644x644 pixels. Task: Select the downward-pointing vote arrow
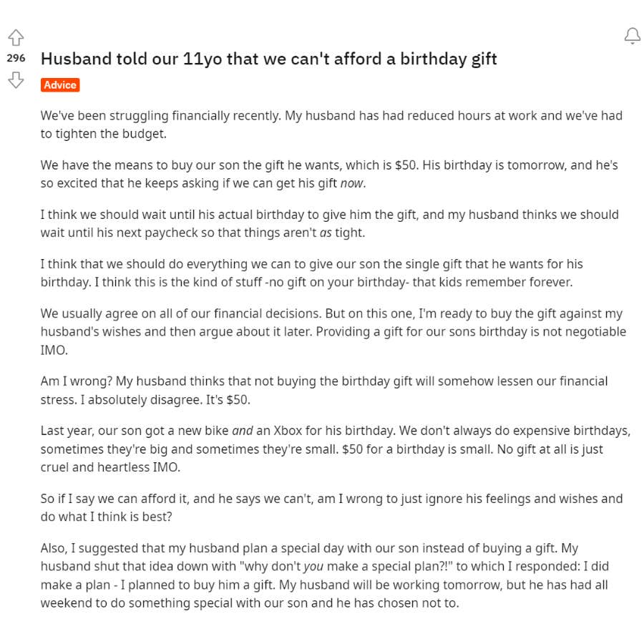pyautogui.click(x=15, y=81)
